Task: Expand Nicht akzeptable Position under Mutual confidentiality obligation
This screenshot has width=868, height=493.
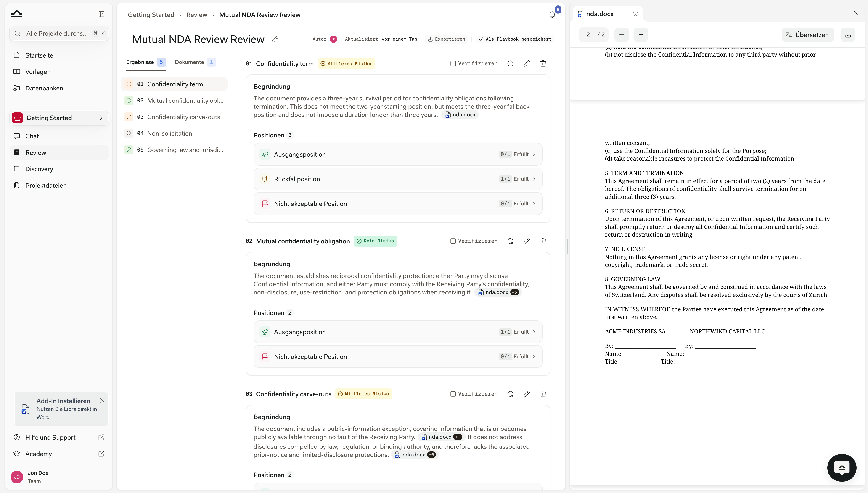Action: click(x=398, y=357)
